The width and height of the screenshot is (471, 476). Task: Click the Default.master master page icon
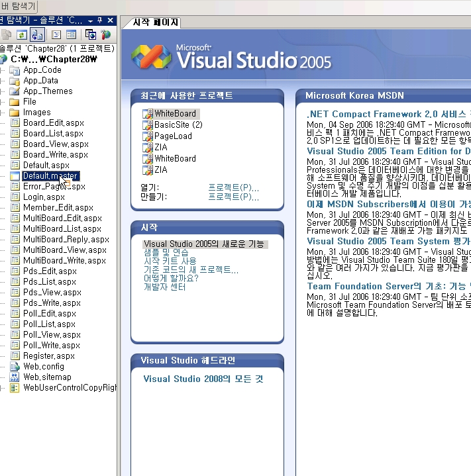tap(15, 176)
